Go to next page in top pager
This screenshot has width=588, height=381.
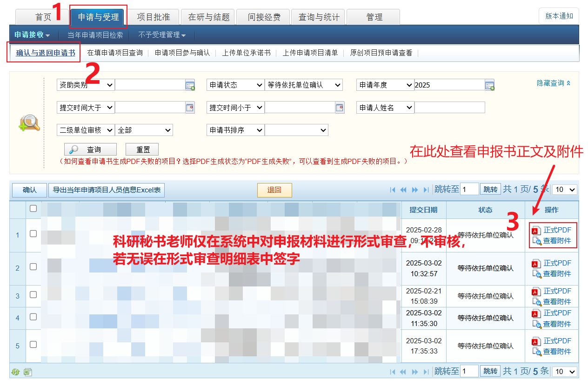click(415, 190)
